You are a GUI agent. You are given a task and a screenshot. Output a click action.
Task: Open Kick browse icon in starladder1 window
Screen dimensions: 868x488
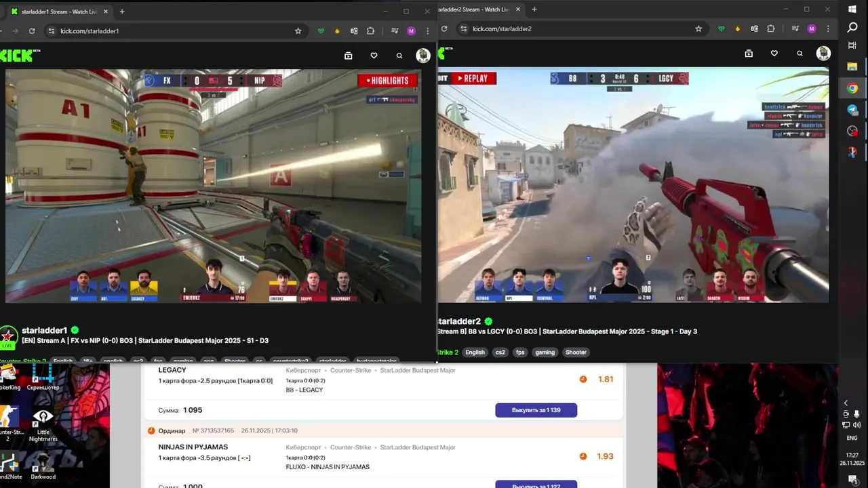click(x=348, y=56)
